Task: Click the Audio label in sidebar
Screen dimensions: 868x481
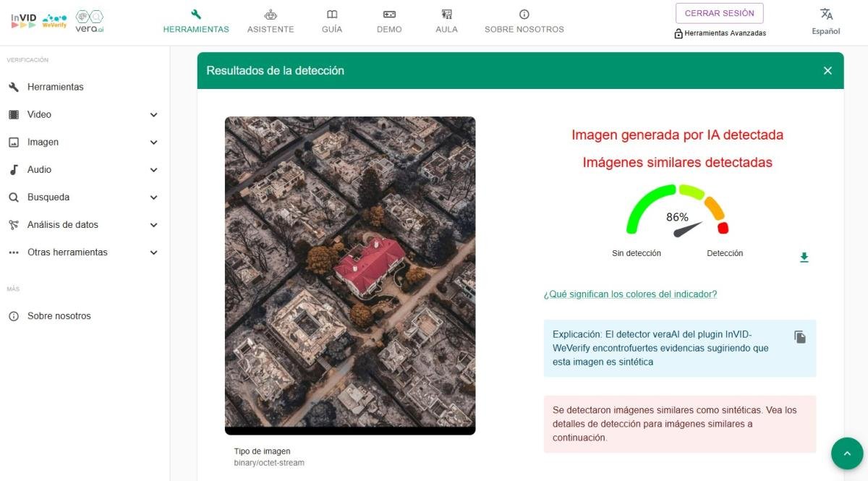Action: (39, 170)
